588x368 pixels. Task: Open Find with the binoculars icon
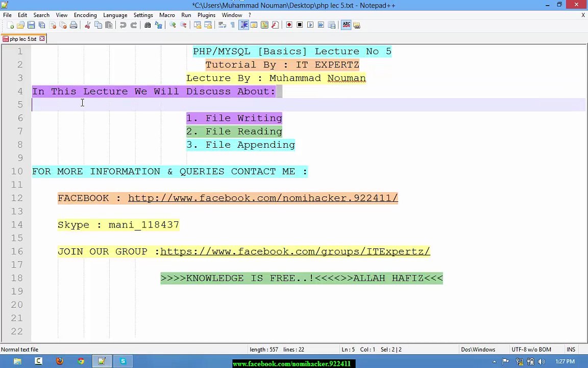(148, 25)
